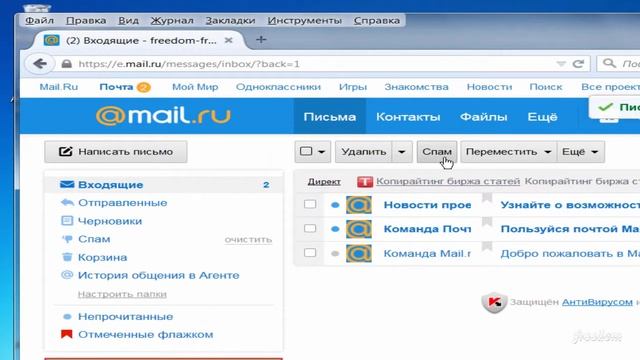
Task: Toggle unread dot for Новости прое message
Action: pyautogui.click(x=335, y=205)
